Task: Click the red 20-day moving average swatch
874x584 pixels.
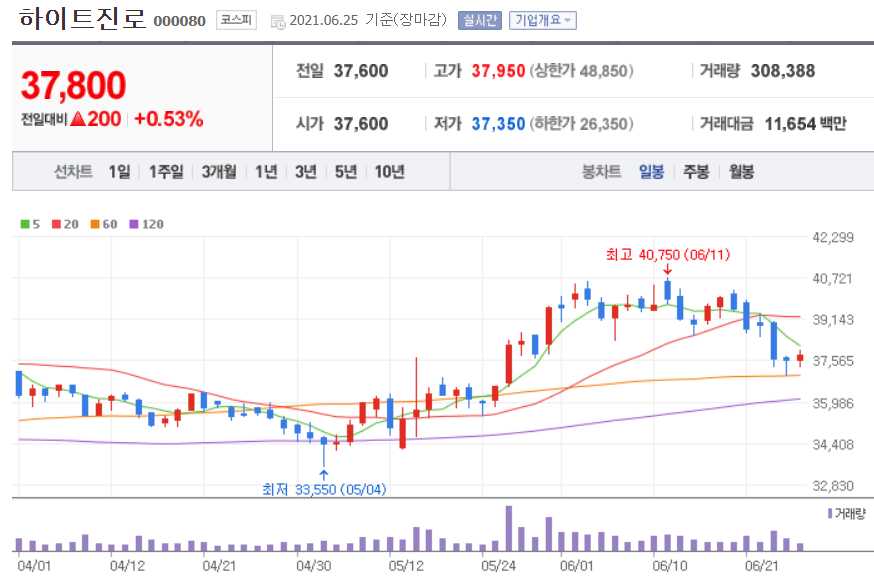Action: [56, 224]
